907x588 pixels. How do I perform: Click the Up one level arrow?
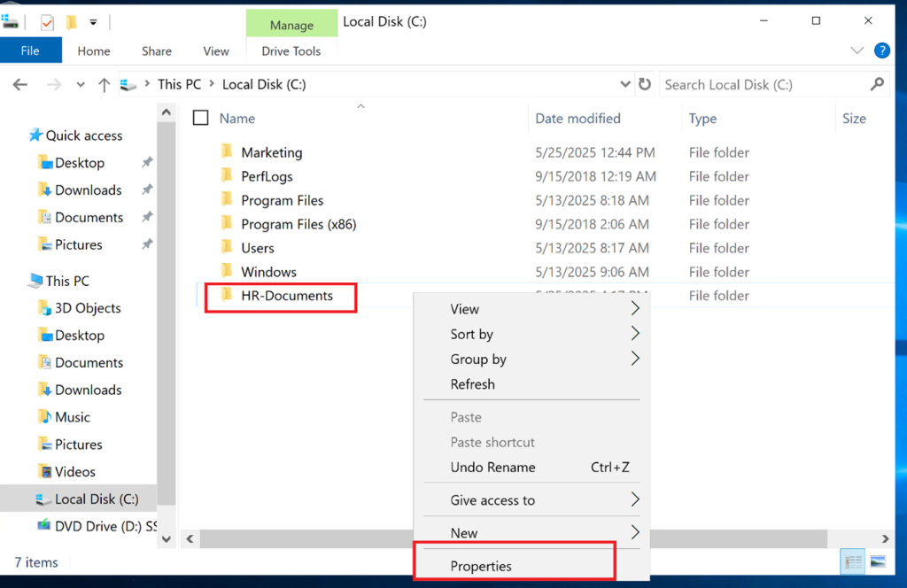(x=105, y=85)
